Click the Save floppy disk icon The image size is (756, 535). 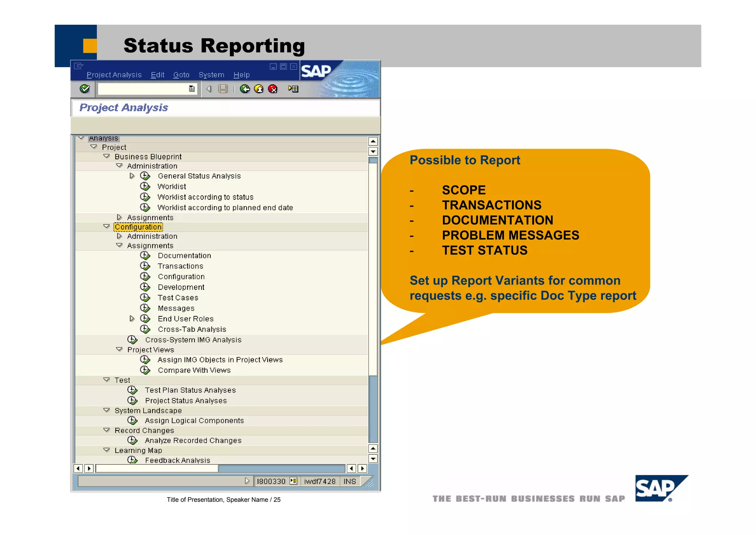click(223, 89)
